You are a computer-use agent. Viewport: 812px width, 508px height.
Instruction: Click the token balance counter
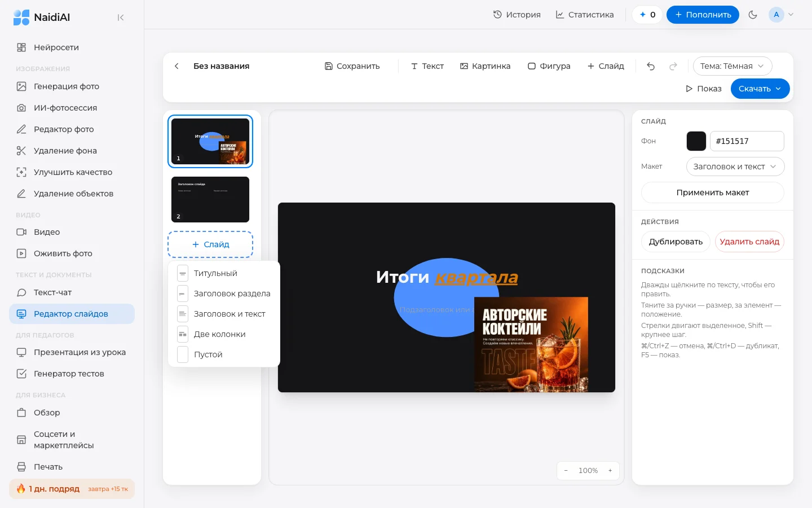pyautogui.click(x=647, y=15)
